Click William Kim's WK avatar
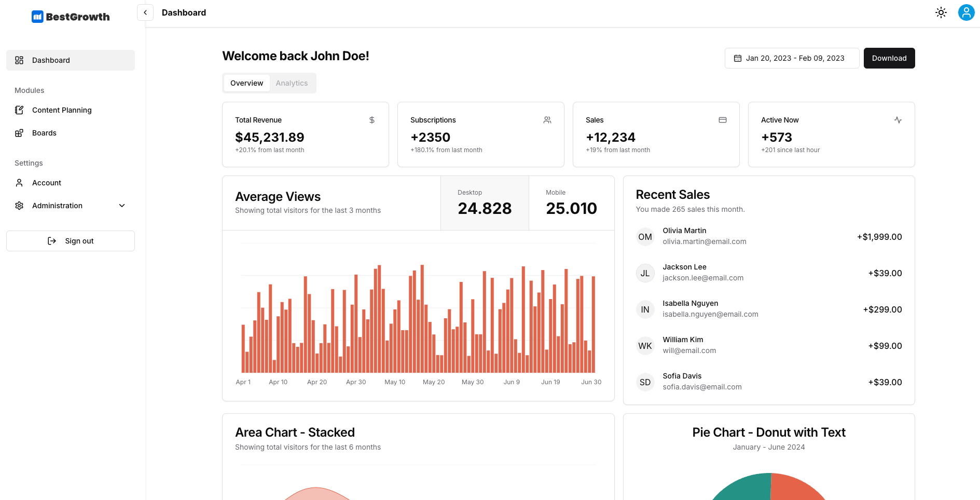The height and width of the screenshot is (500, 980). click(x=645, y=346)
